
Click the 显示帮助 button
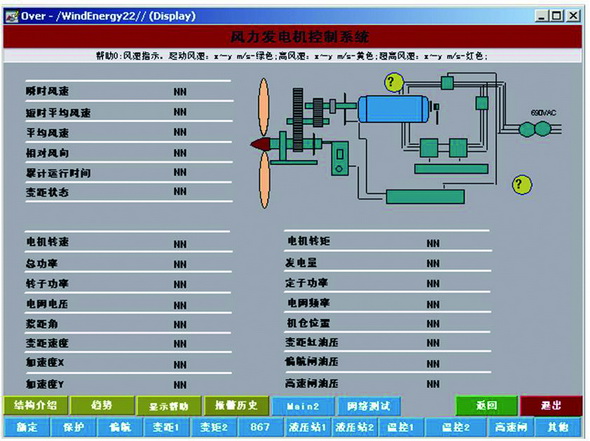(169, 406)
